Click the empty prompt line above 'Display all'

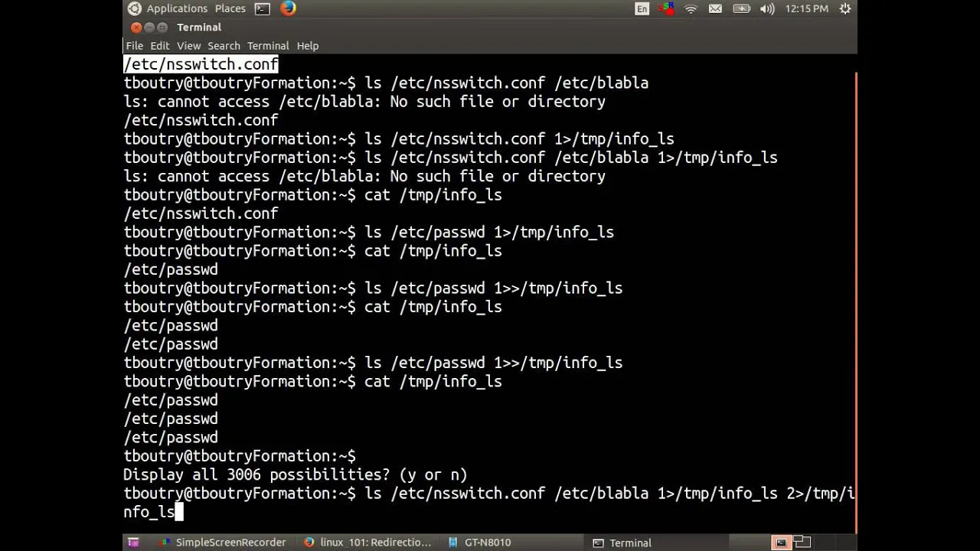tap(240, 456)
